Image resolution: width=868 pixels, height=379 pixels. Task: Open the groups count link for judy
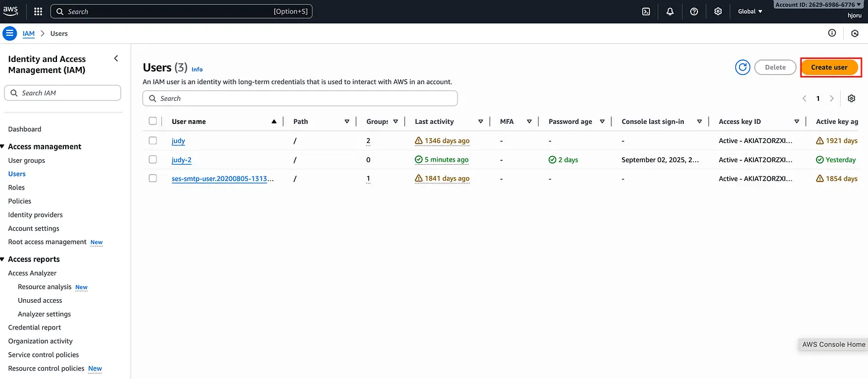[x=368, y=141]
